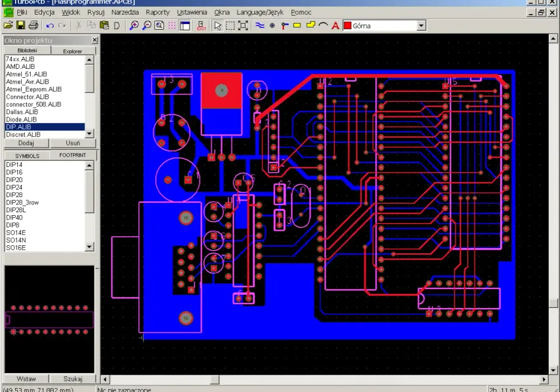This screenshot has width=560, height=392.
Task: Open the Pliki menu
Action: [22, 12]
